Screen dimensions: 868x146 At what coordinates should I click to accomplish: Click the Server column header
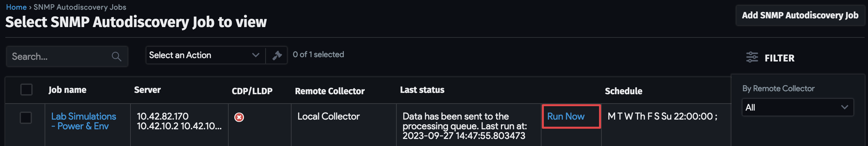coord(147,90)
